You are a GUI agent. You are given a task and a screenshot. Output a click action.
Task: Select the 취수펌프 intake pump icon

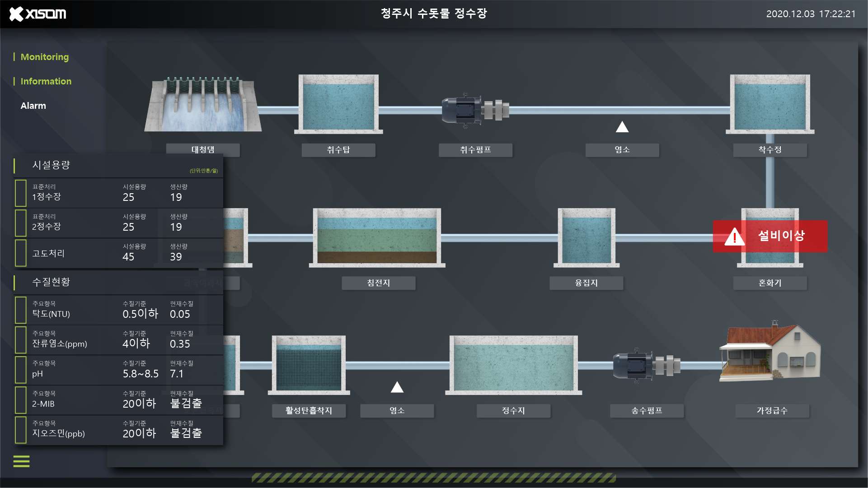(475, 110)
